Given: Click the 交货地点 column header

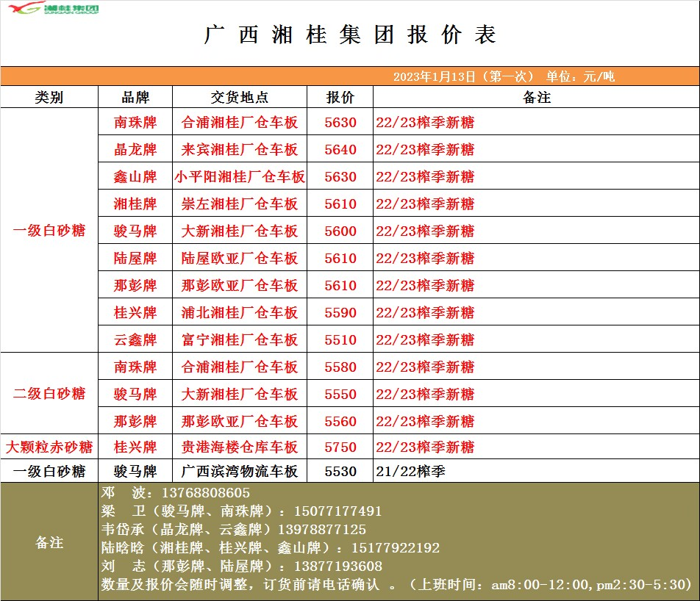Looking at the screenshot, I should [239, 98].
